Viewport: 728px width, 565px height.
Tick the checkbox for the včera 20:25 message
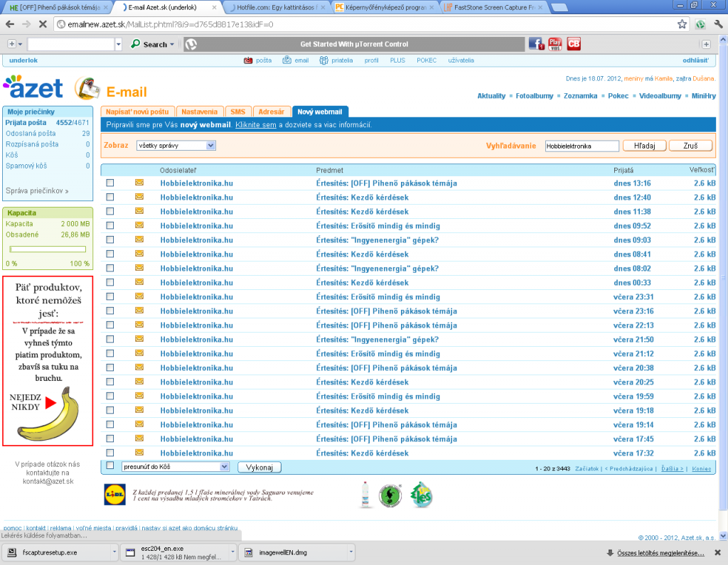coord(110,382)
